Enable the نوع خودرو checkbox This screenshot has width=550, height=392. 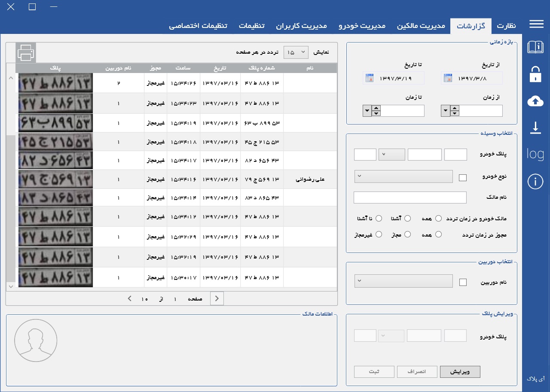(x=463, y=177)
